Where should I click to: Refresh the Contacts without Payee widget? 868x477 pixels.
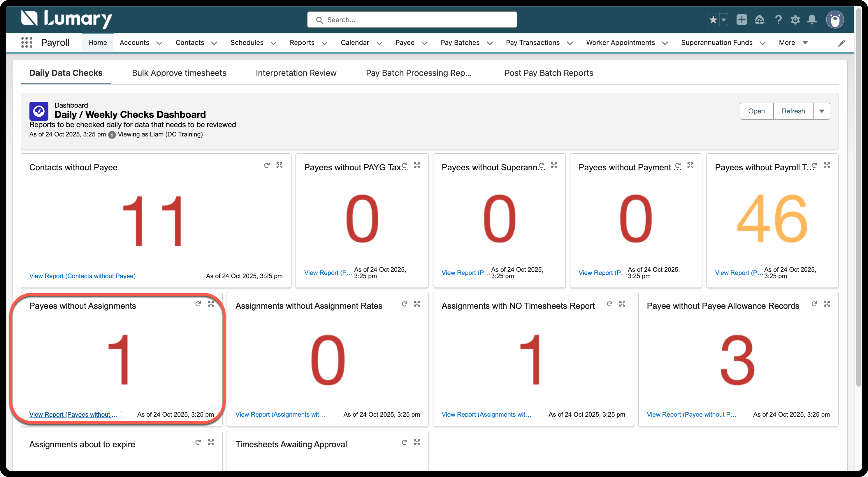(x=267, y=165)
